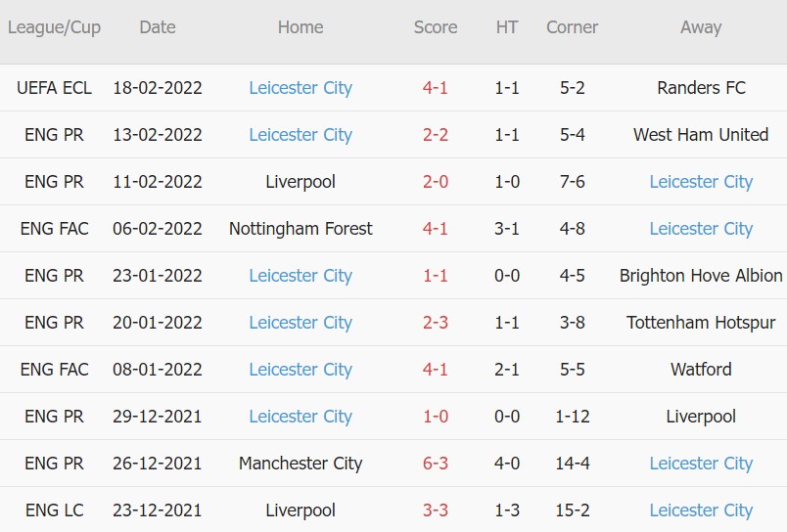Select Leicester City in the 11-02-2022 Liverpool match
This screenshot has height=532, width=787.
[701, 182]
